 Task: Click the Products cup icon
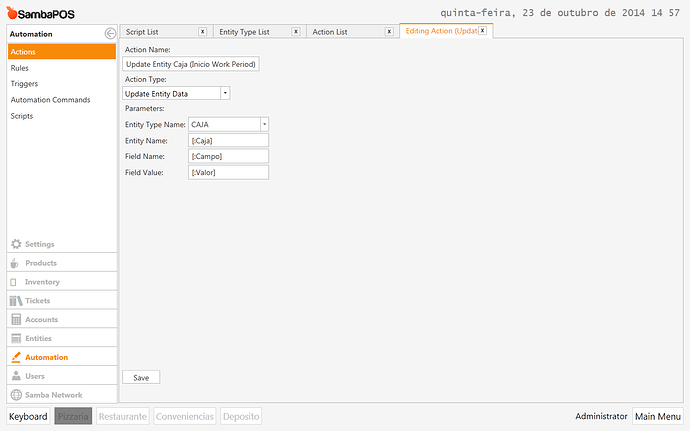click(x=15, y=263)
